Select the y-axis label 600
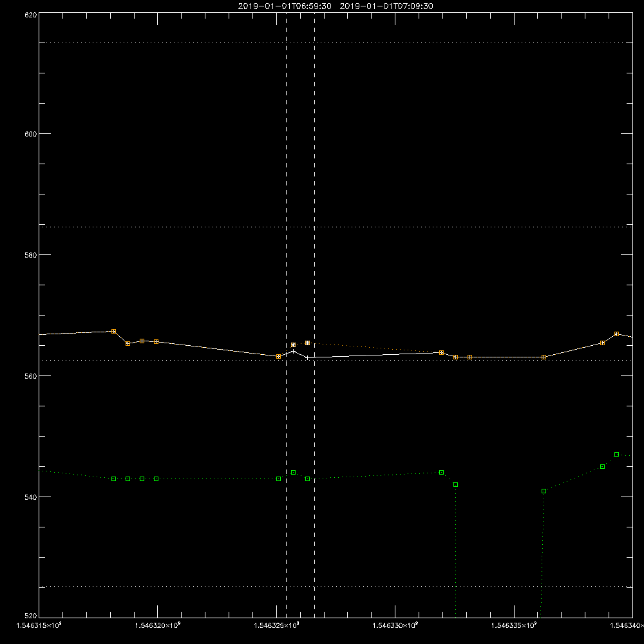This screenshot has height=644, width=644. [31, 134]
